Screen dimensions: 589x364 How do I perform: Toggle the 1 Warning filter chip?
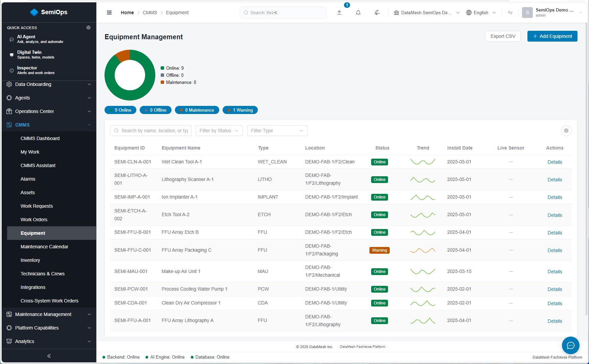(x=240, y=110)
